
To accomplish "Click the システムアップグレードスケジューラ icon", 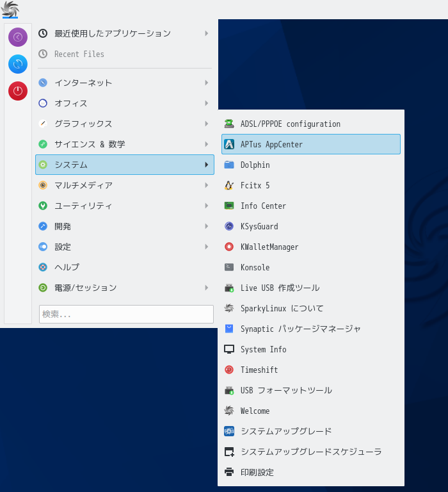I will [229, 452].
